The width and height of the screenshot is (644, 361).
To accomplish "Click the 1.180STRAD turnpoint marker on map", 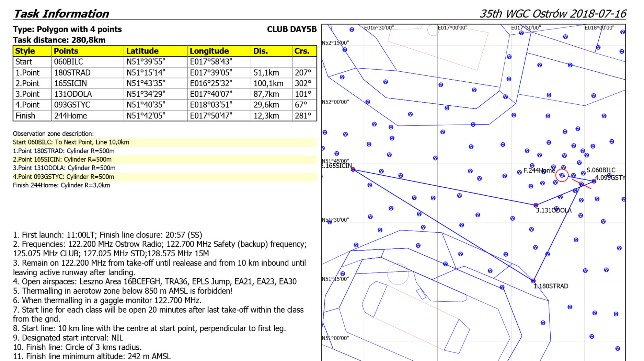I will point(533,281).
